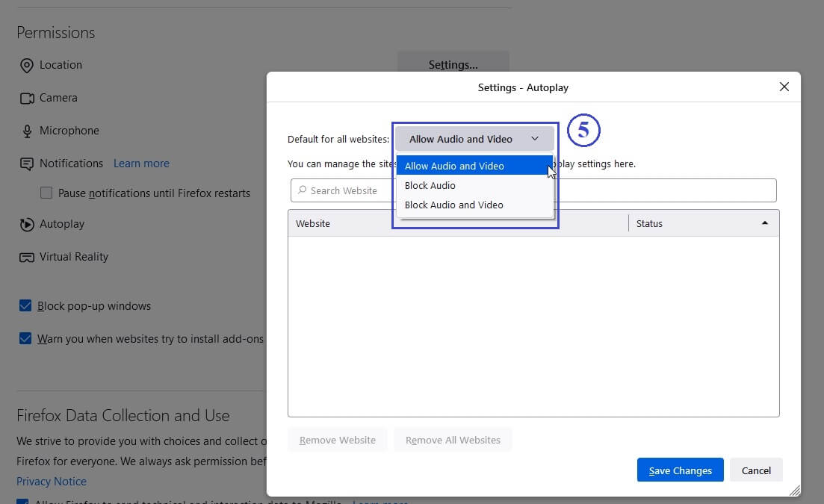Image resolution: width=824 pixels, height=504 pixels.
Task: Click the Microphone label
Action: [69, 131]
